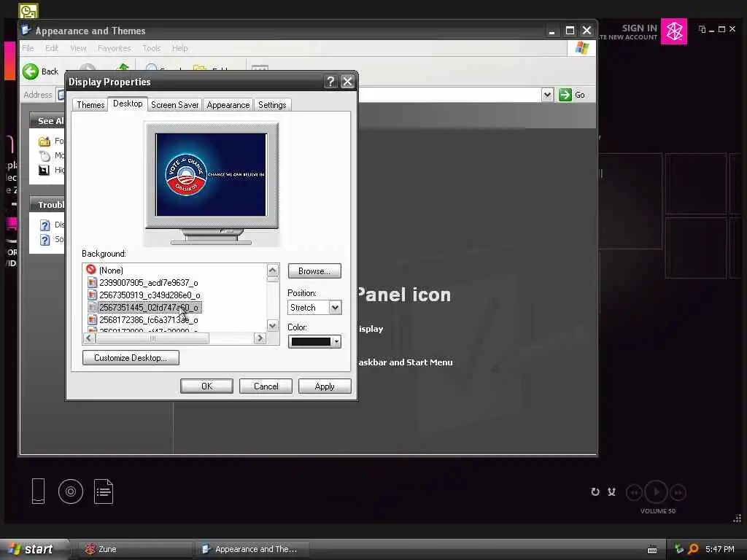
Task: Click the high contrast icon under See Also
Action: 44,170
